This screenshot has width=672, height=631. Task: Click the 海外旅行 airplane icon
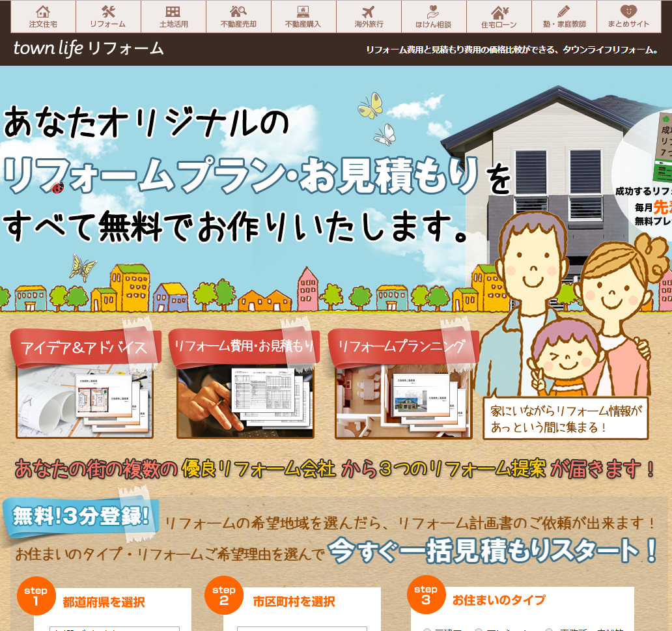(368, 16)
